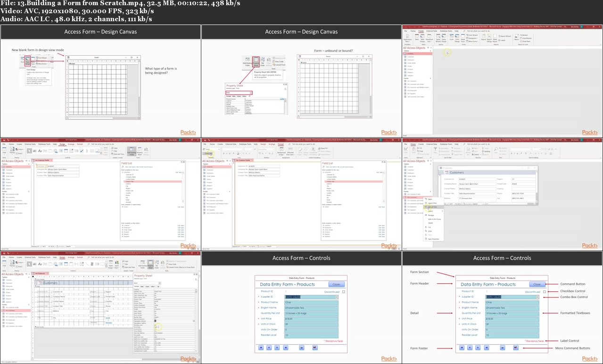Screen dimensions: 603x364
Task: Go to next record in labeled Controls slide
Action: 478,347
